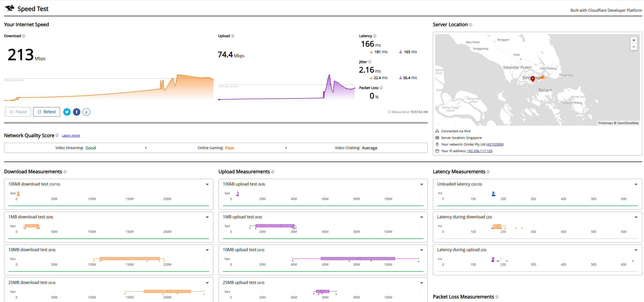Download the results with the download icon
This screenshot has width=644, height=302.
pos(86,112)
